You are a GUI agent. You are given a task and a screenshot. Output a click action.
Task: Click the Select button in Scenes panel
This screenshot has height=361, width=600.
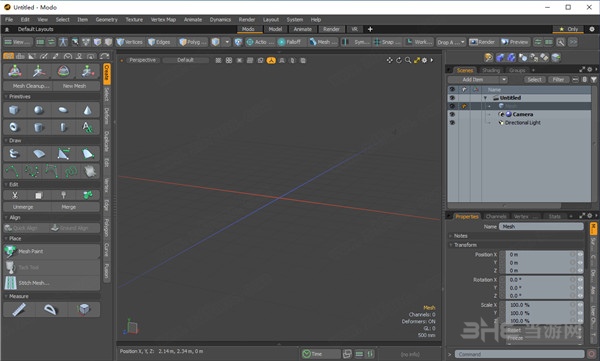[x=534, y=80]
